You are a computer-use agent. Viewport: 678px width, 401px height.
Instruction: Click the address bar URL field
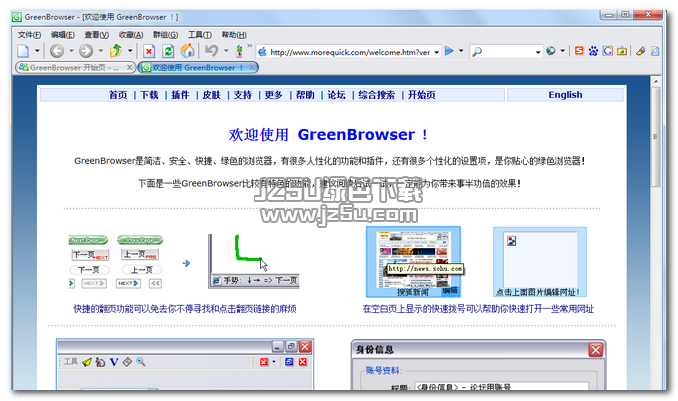[350, 52]
